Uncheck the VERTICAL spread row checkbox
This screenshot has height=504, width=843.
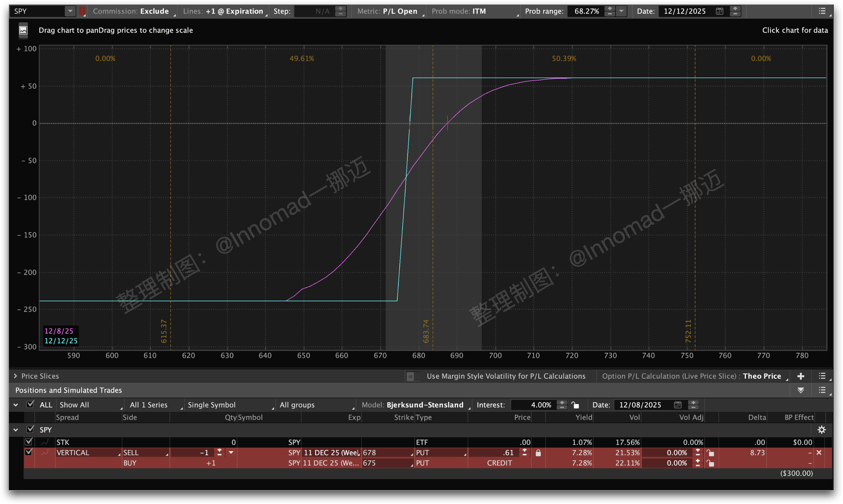[x=29, y=452]
